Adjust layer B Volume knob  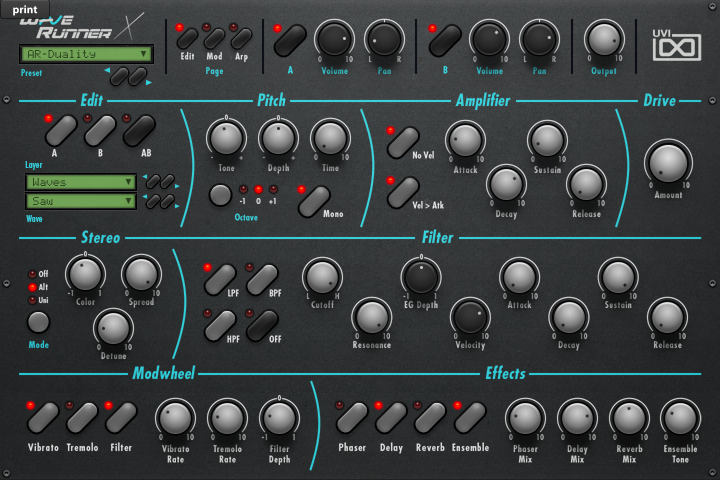[x=489, y=40]
